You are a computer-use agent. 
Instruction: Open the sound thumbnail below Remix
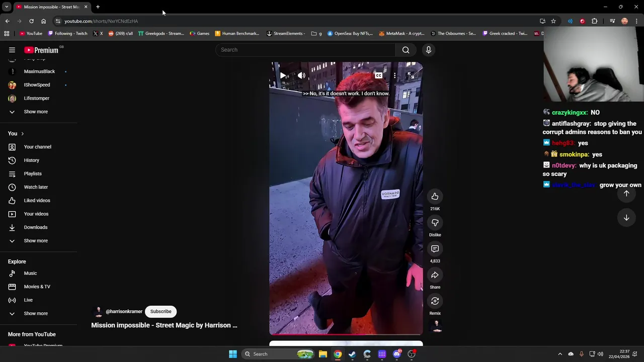[x=437, y=326]
